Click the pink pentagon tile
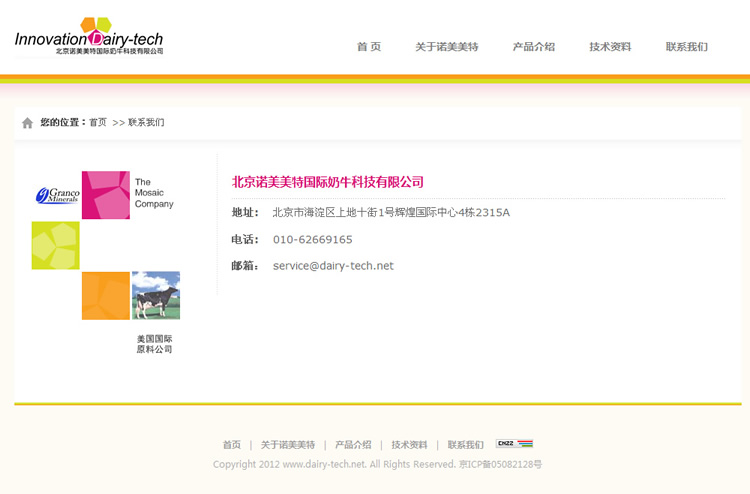Viewport: 750px width, 494px height. [x=106, y=195]
